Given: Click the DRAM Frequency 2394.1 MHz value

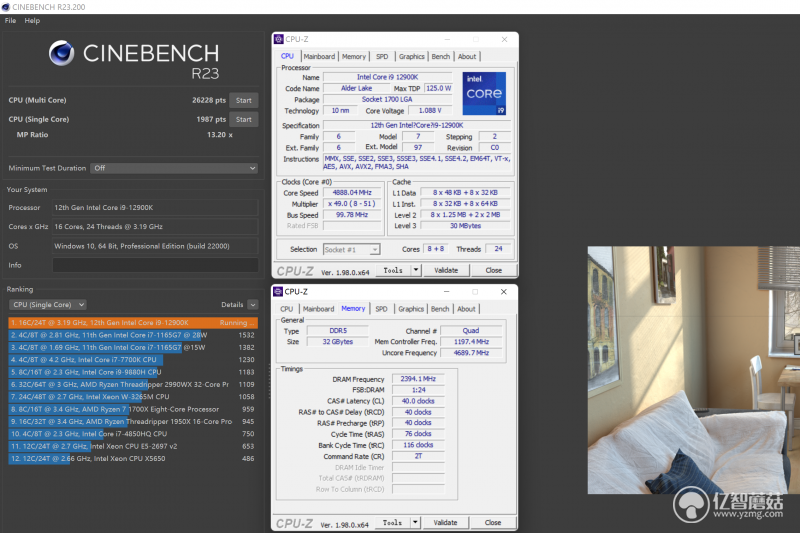Looking at the screenshot, I should point(418,379).
